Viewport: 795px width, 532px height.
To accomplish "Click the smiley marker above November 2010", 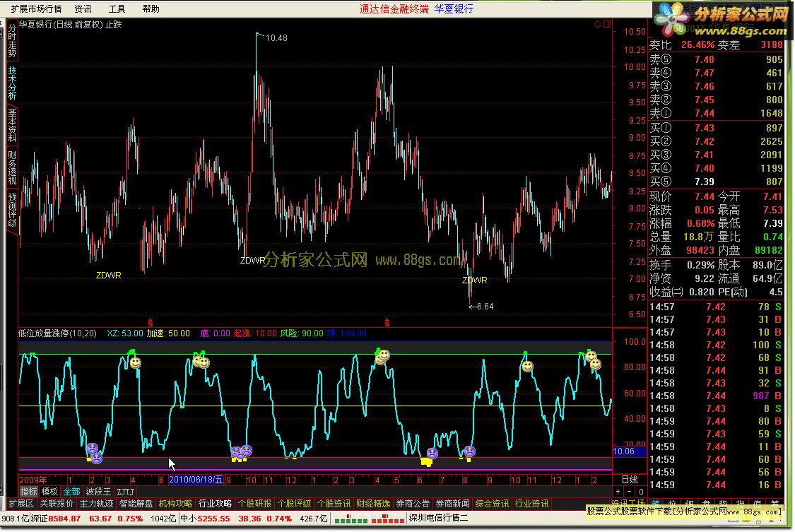I will (x=527, y=366).
